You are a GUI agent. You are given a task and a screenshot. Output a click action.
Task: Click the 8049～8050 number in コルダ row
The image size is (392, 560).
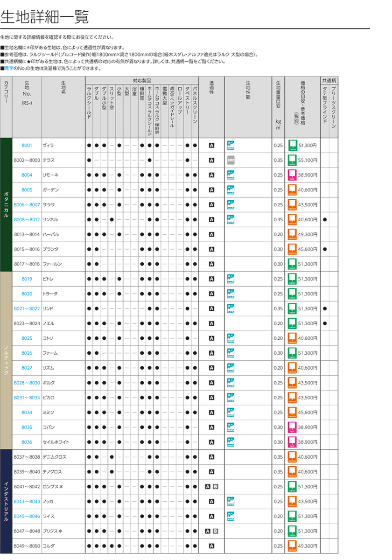click(x=27, y=546)
